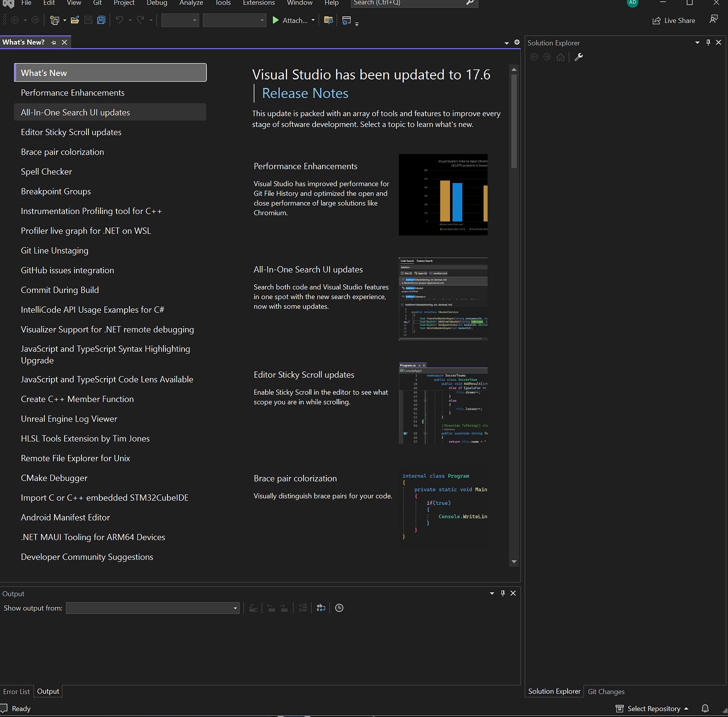
Task: Click scrollbar down arrow in What's New
Action: coord(514,562)
